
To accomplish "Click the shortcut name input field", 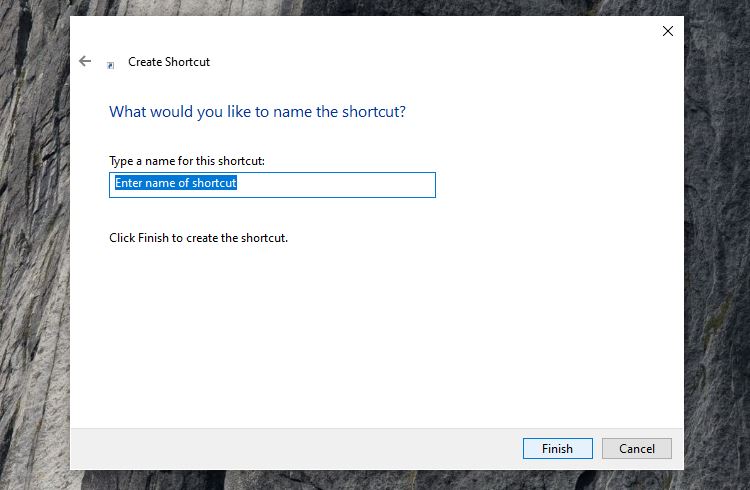I will point(272,185).
